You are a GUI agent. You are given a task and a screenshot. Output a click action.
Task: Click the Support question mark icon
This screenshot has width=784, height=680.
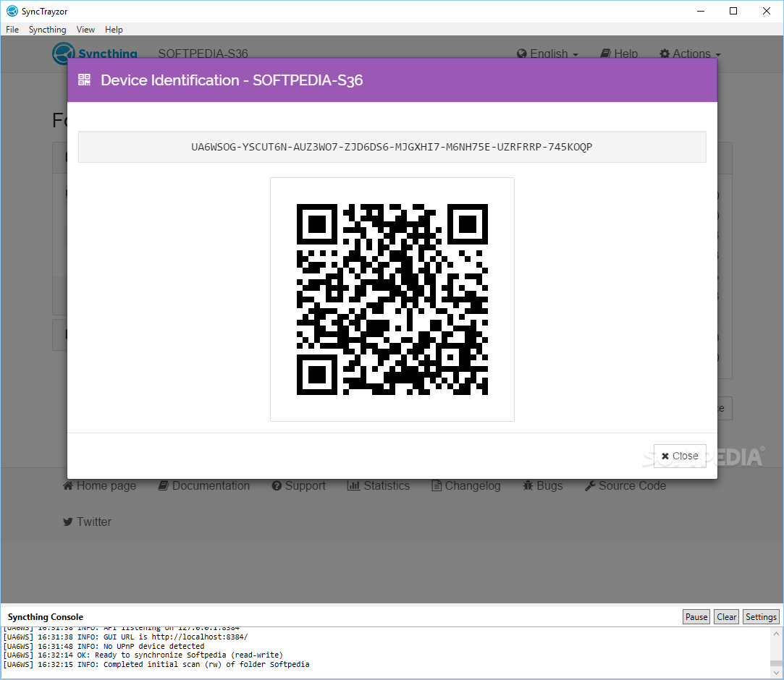[x=277, y=485]
